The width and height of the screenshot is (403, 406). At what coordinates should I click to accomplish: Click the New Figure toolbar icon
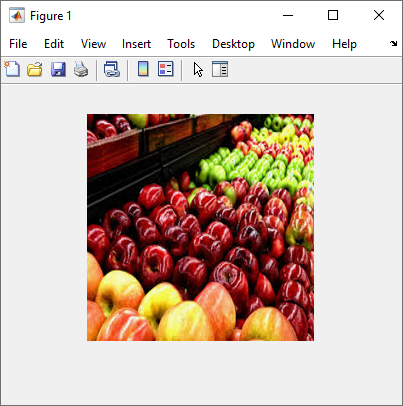[12, 69]
